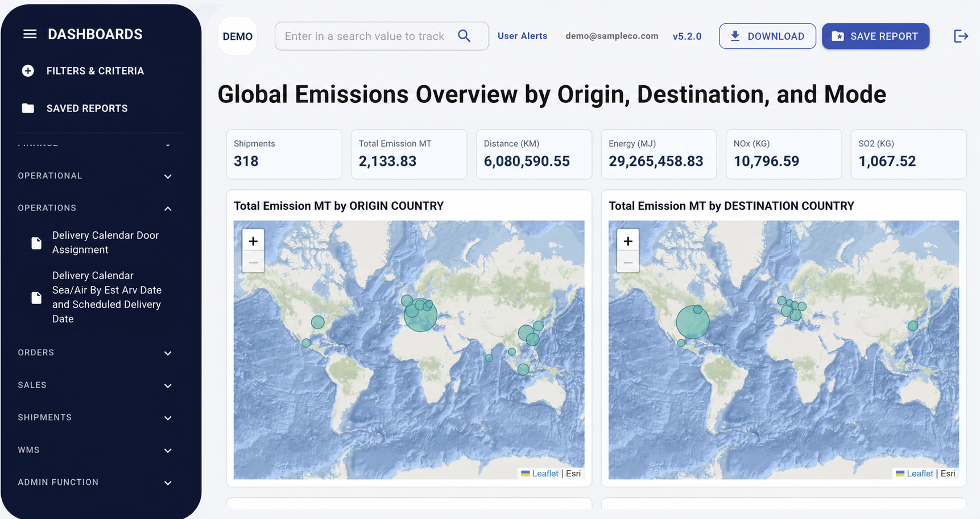Click the large North America bubble on Destination map
The height and width of the screenshot is (519, 980).
pyautogui.click(x=693, y=322)
